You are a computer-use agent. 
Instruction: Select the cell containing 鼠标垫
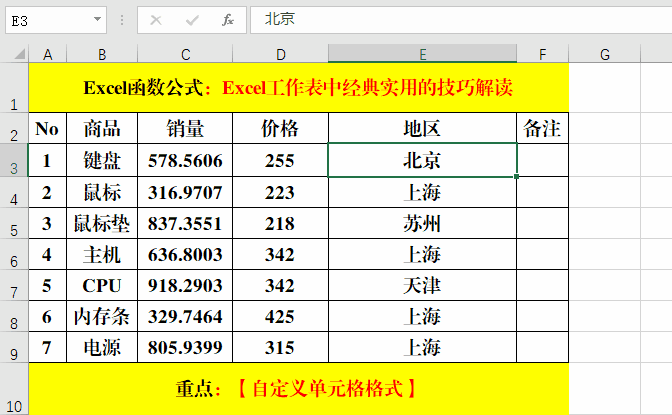pos(102,223)
